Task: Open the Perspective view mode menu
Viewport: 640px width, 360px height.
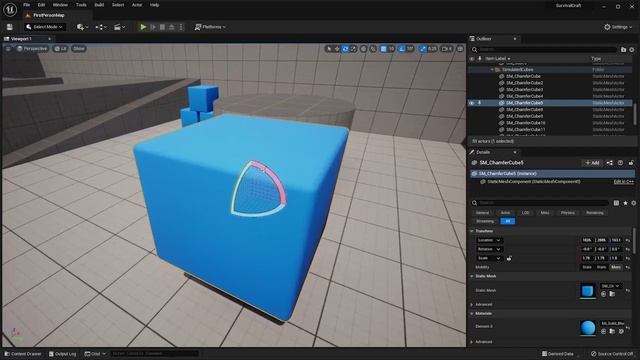Action: coord(32,49)
